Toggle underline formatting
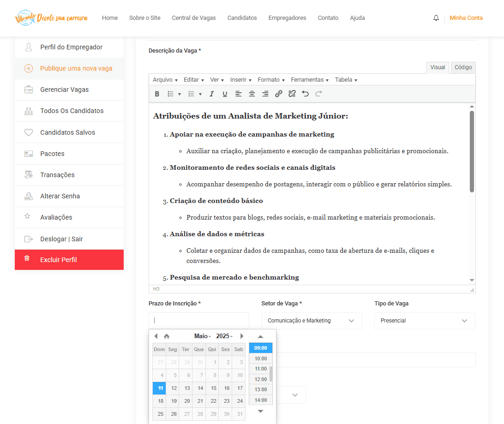504x424 pixels. pyautogui.click(x=225, y=94)
